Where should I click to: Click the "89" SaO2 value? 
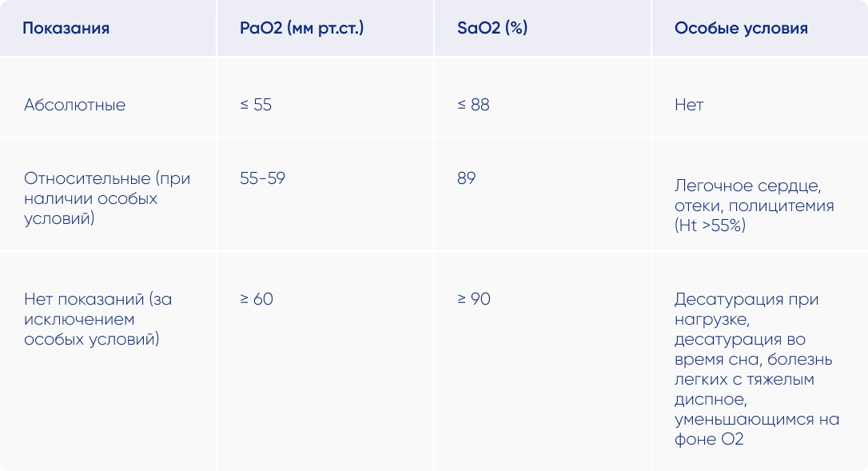(x=466, y=178)
